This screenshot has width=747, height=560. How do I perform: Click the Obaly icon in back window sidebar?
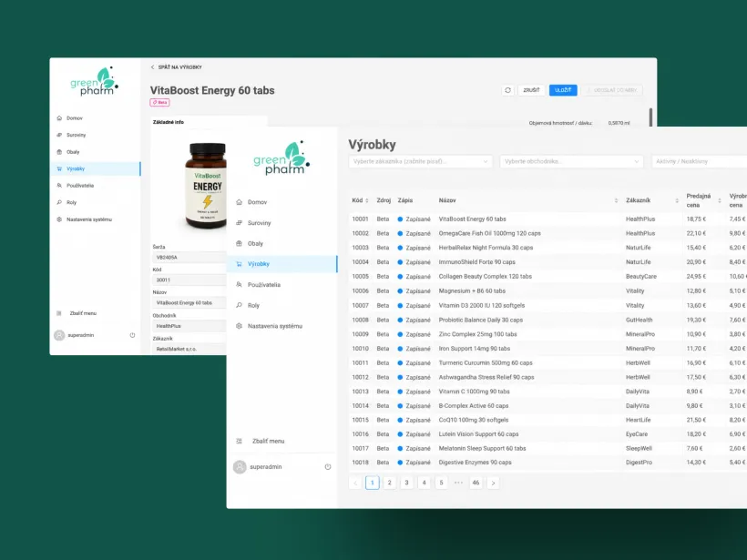59,152
